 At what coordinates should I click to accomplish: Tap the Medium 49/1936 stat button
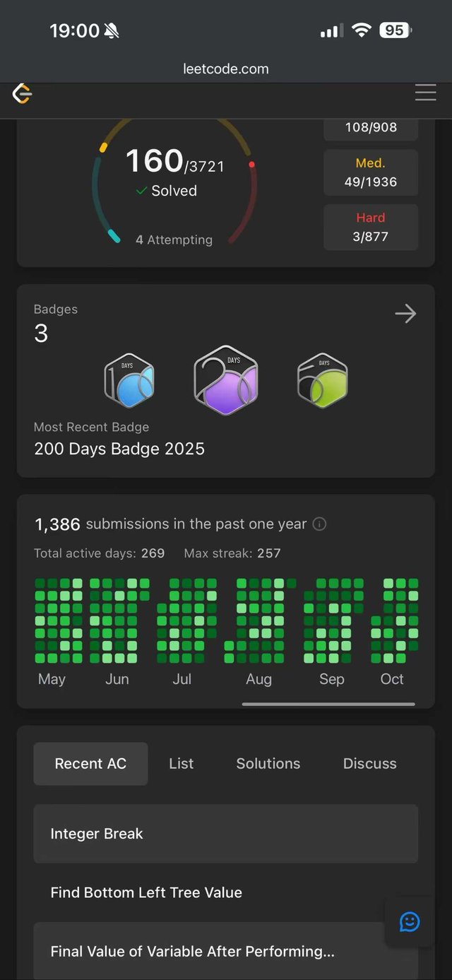pos(371,172)
